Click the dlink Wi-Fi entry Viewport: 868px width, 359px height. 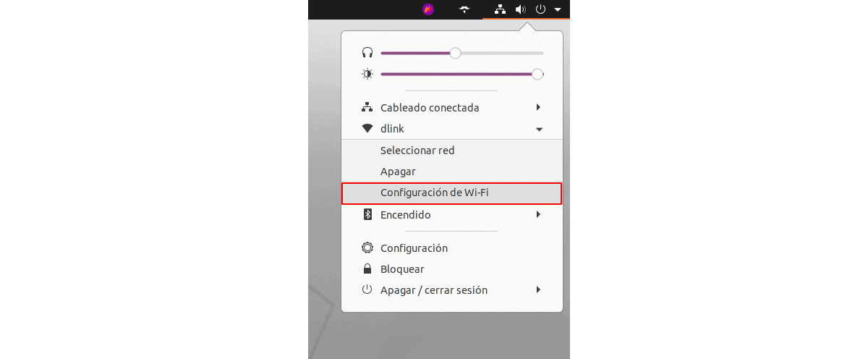pyautogui.click(x=452, y=129)
